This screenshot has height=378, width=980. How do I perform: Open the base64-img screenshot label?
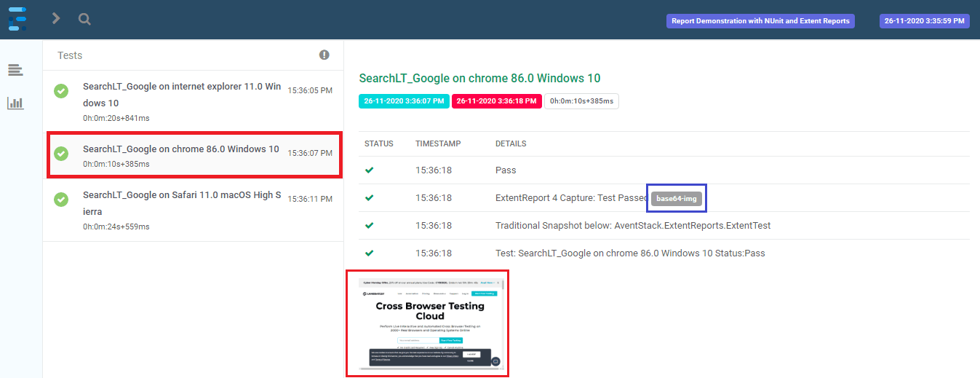point(677,198)
